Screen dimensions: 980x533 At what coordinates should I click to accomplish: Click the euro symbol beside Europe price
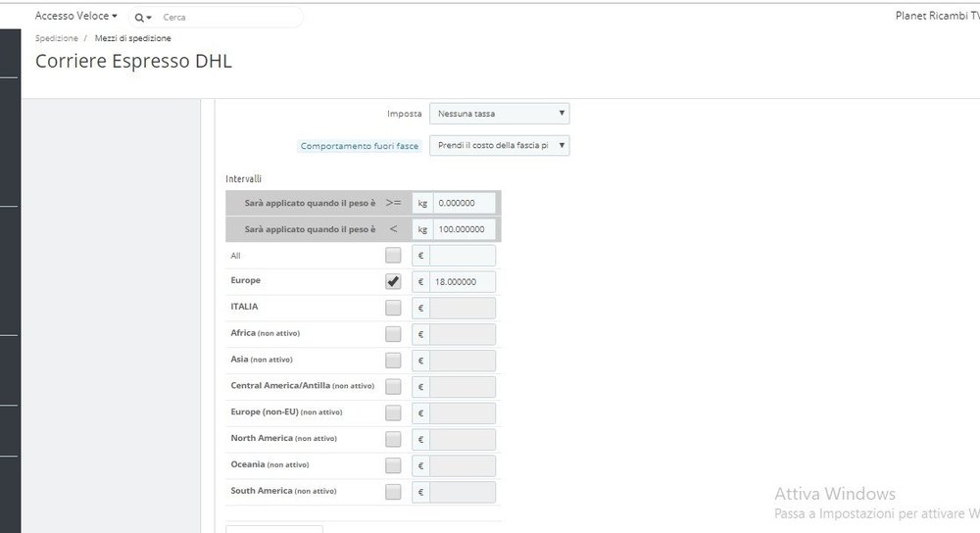click(420, 282)
